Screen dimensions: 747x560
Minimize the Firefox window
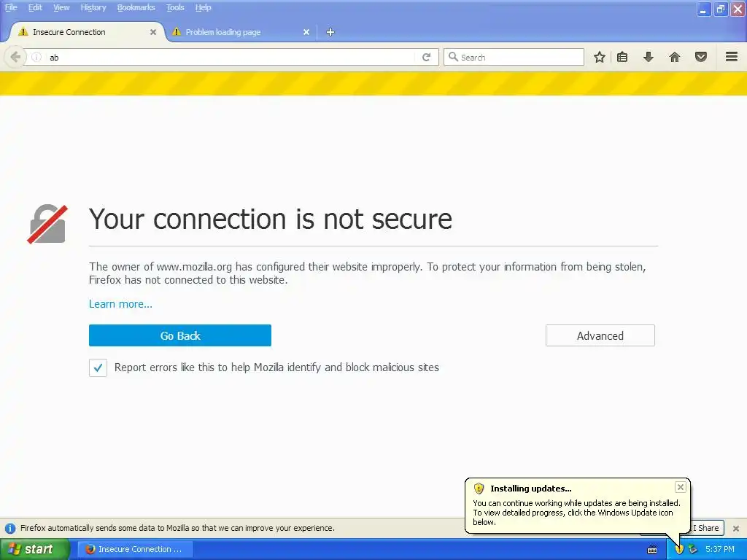[x=703, y=9]
